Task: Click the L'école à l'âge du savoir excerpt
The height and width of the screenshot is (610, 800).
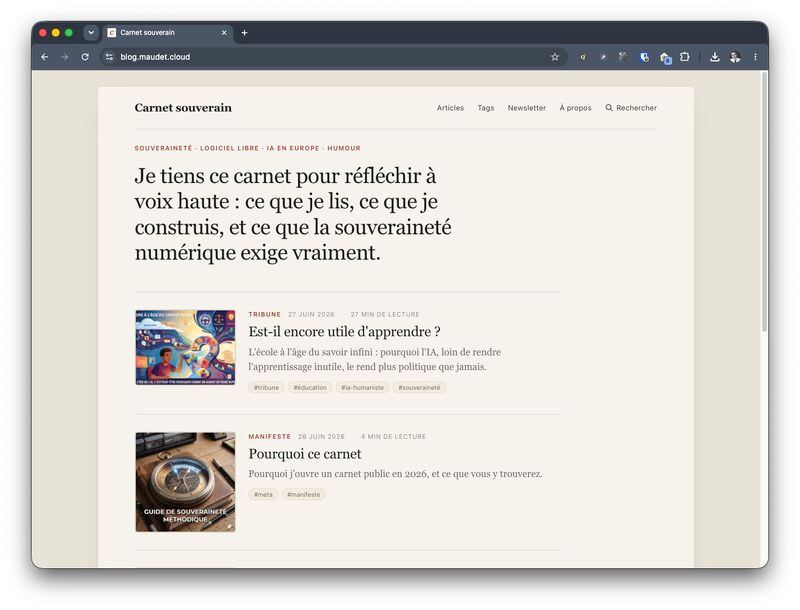Action: (374, 359)
